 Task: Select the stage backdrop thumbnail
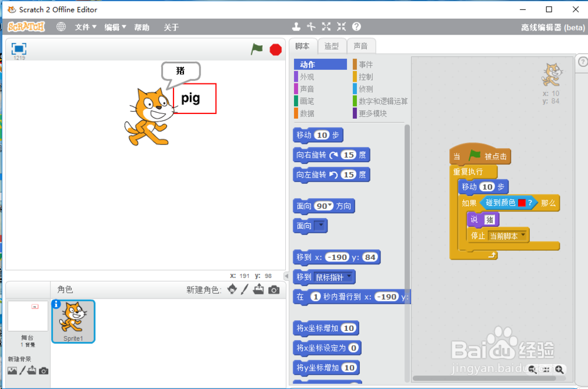(x=28, y=316)
